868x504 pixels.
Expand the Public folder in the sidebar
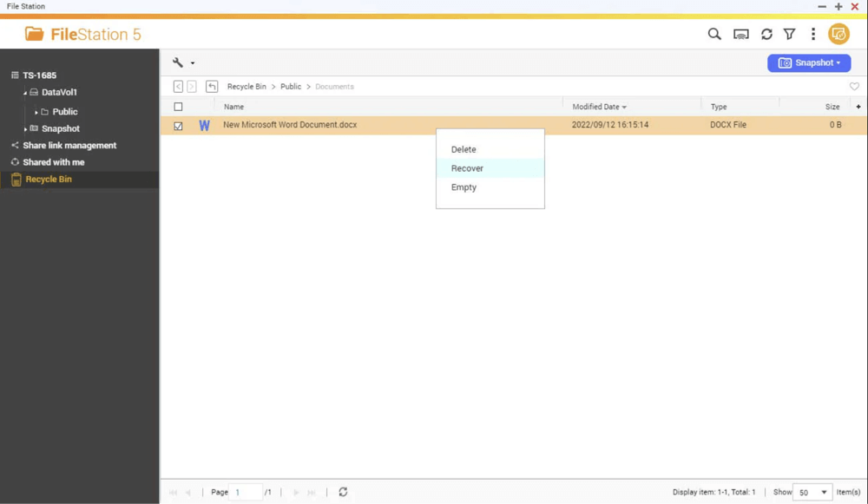[36, 111]
